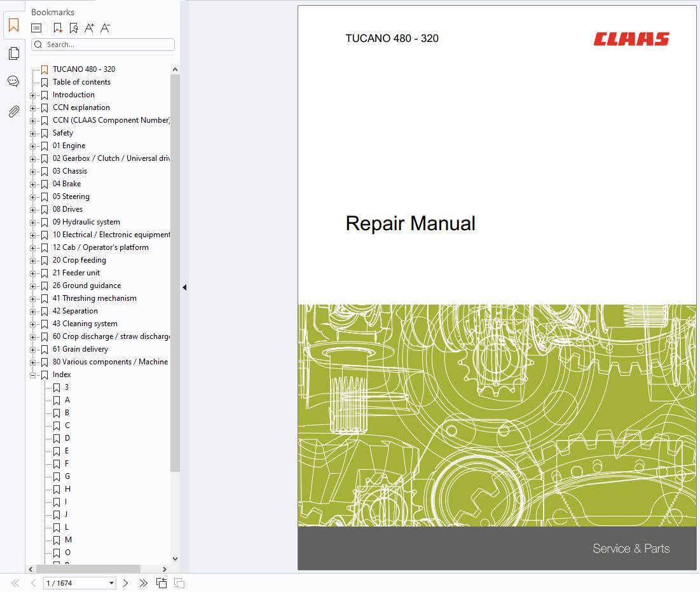Open Index entry 3
Screen dimensions: 700x592
(x=67, y=387)
